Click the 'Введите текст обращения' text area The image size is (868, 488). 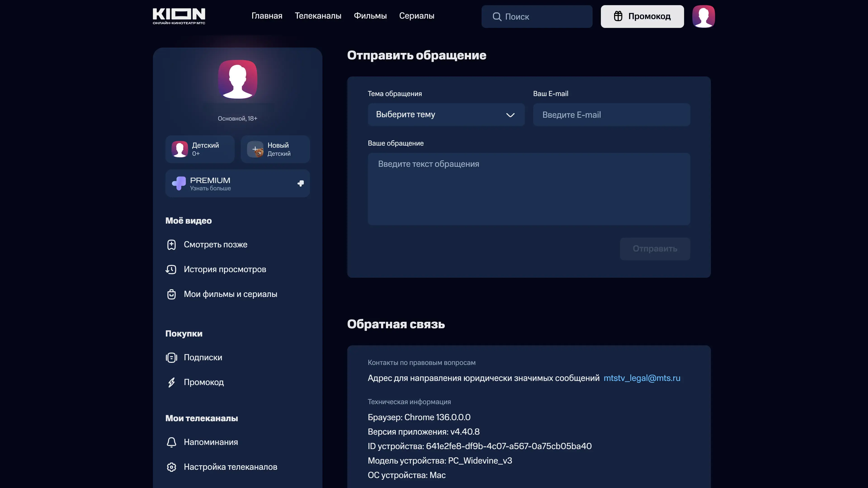point(529,189)
